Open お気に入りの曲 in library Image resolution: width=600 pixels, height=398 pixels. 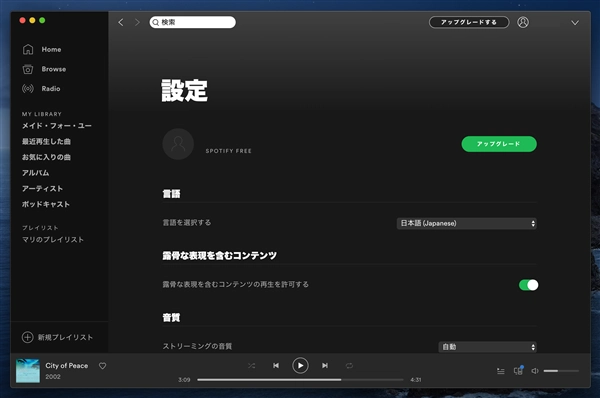[46, 157]
